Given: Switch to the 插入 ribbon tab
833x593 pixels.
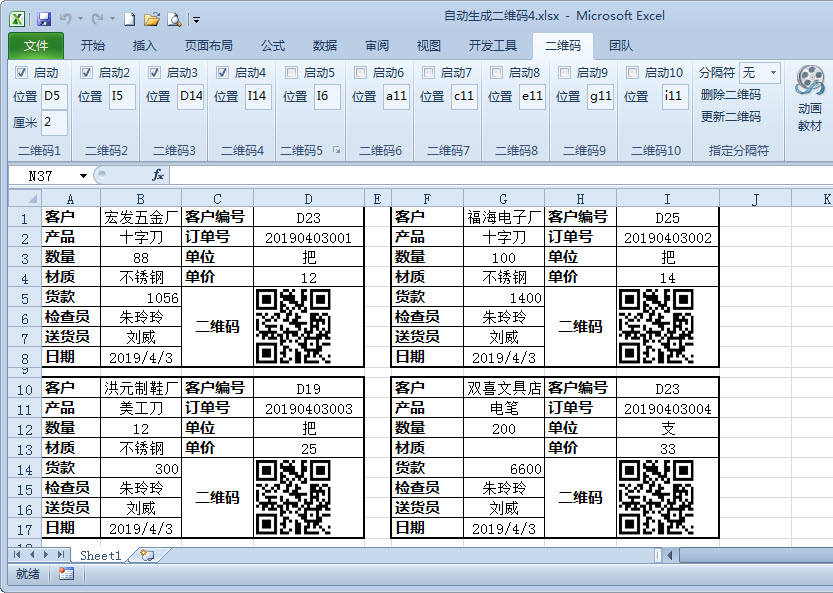Looking at the screenshot, I should coord(144,46).
